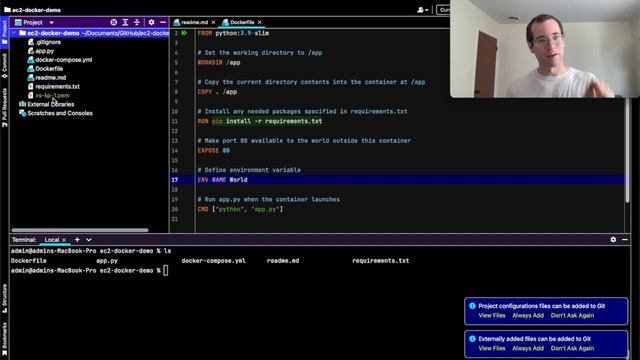
Task: Click the green run gutter icon
Action: (184, 33)
